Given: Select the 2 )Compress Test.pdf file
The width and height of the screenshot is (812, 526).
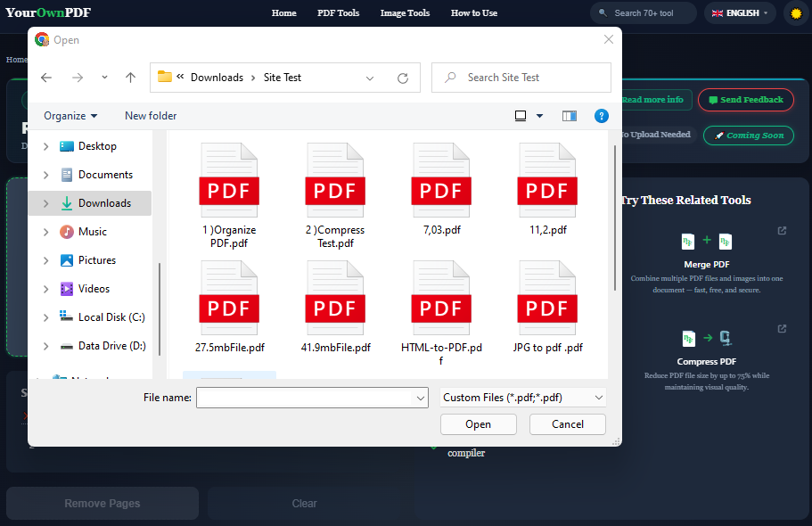Looking at the screenshot, I should pyautogui.click(x=335, y=195).
